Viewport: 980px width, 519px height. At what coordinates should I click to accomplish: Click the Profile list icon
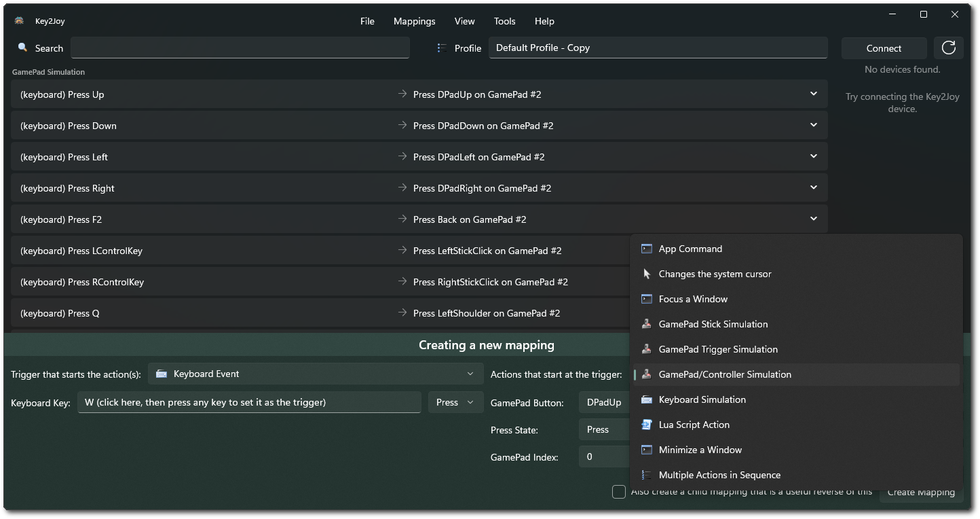click(442, 48)
